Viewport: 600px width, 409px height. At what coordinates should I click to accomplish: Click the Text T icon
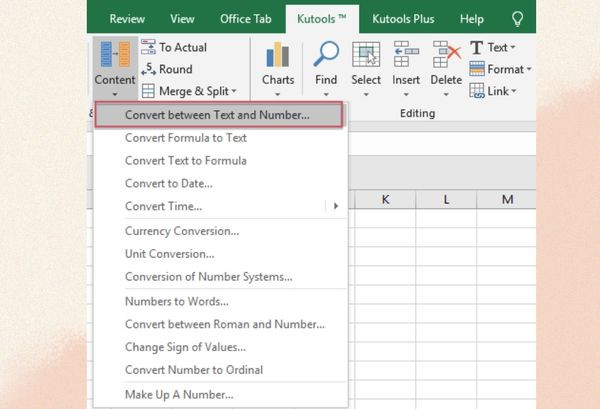pyautogui.click(x=476, y=47)
